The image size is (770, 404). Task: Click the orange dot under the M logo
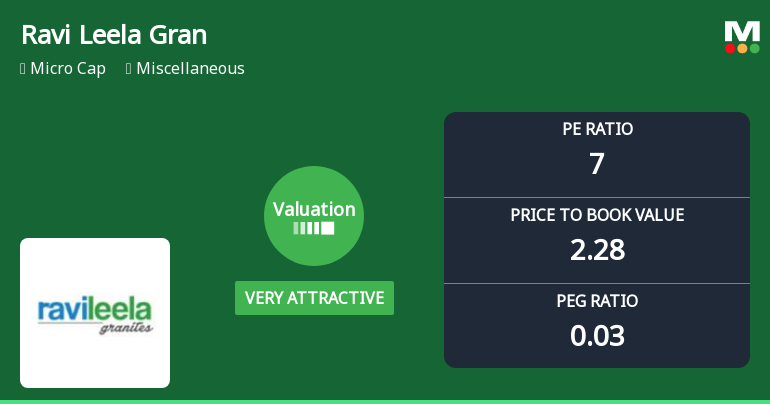coord(742,48)
